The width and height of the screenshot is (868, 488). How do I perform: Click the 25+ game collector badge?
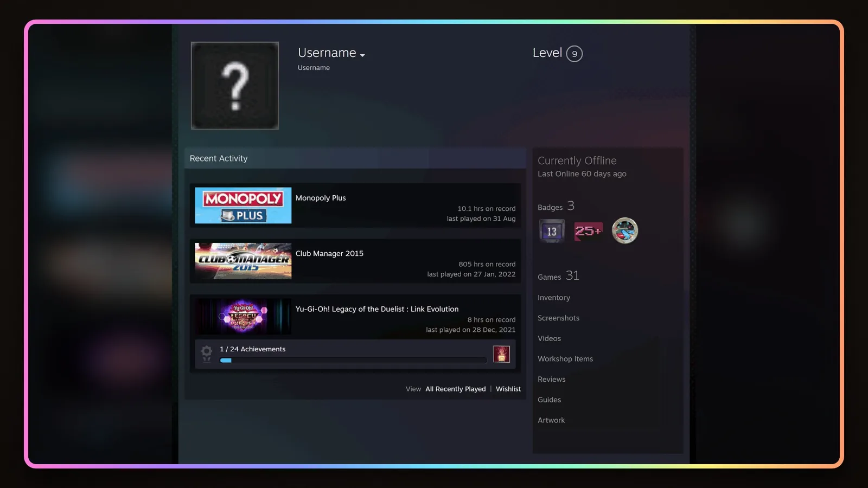(x=588, y=231)
